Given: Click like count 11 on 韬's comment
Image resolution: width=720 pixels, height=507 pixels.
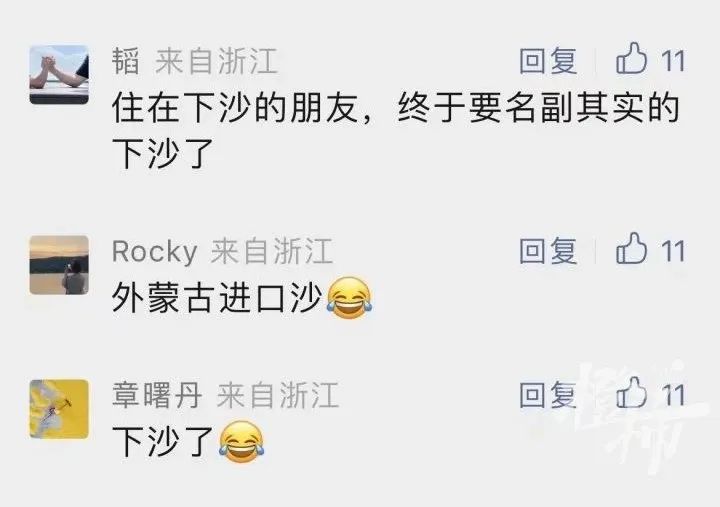Looking at the screenshot, I should [673, 61].
